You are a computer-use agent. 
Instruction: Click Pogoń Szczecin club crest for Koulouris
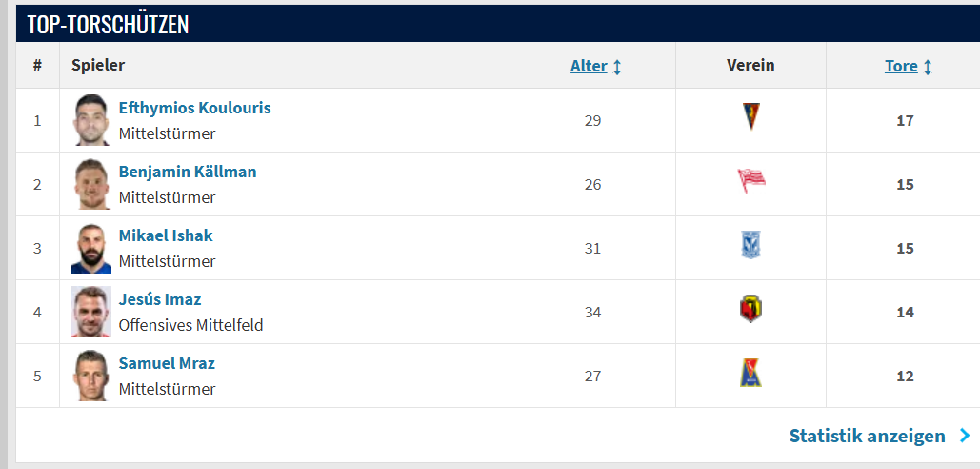[x=750, y=117]
